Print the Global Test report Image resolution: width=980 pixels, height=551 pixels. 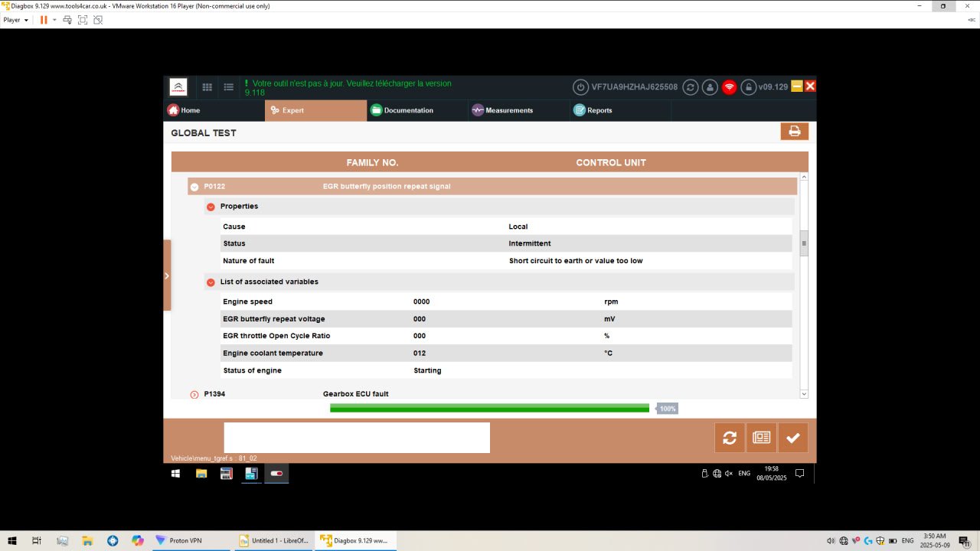(795, 132)
